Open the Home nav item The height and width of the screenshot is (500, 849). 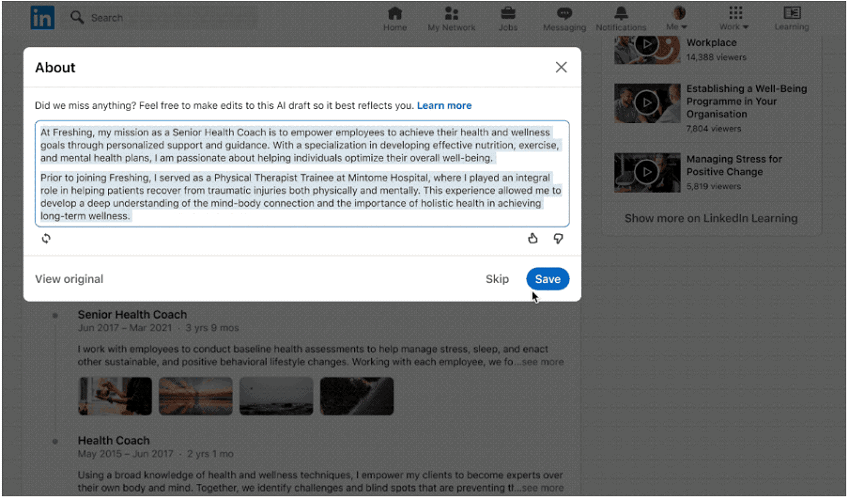pos(395,19)
